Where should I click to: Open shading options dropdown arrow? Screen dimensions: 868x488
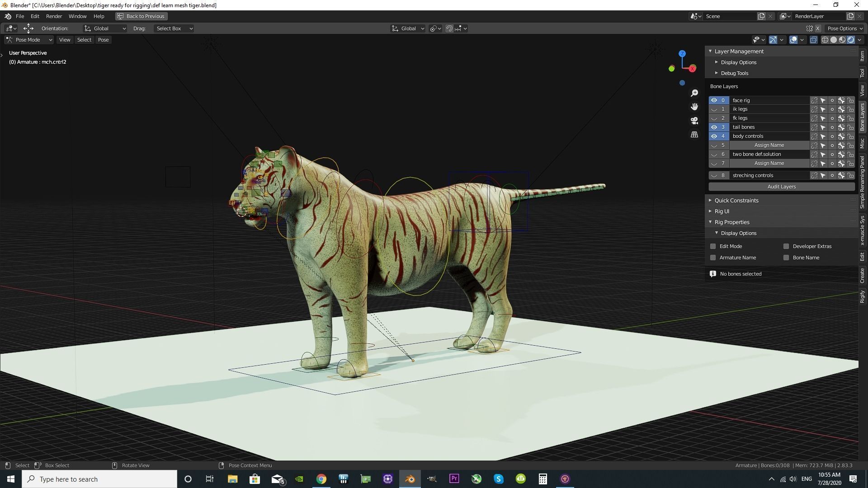(x=860, y=40)
